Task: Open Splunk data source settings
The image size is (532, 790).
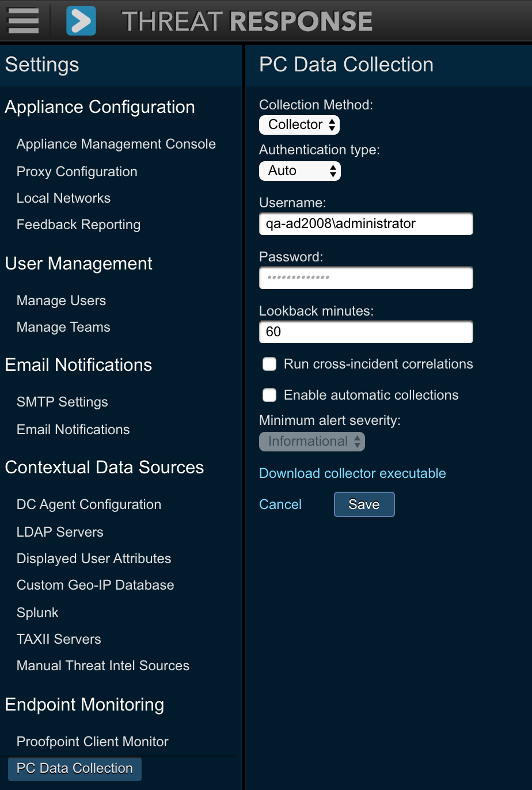Action: tap(37, 613)
